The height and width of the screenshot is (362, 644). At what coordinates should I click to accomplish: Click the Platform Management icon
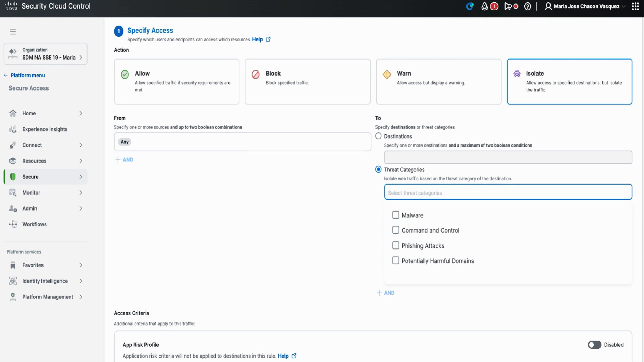point(13,297)
